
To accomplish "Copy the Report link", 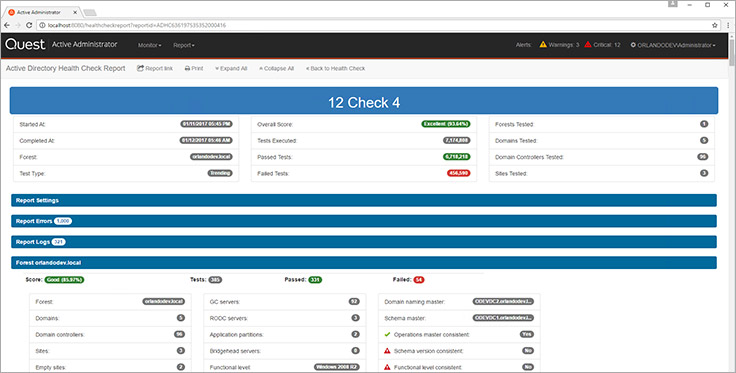I will click(x=155, y=69).
